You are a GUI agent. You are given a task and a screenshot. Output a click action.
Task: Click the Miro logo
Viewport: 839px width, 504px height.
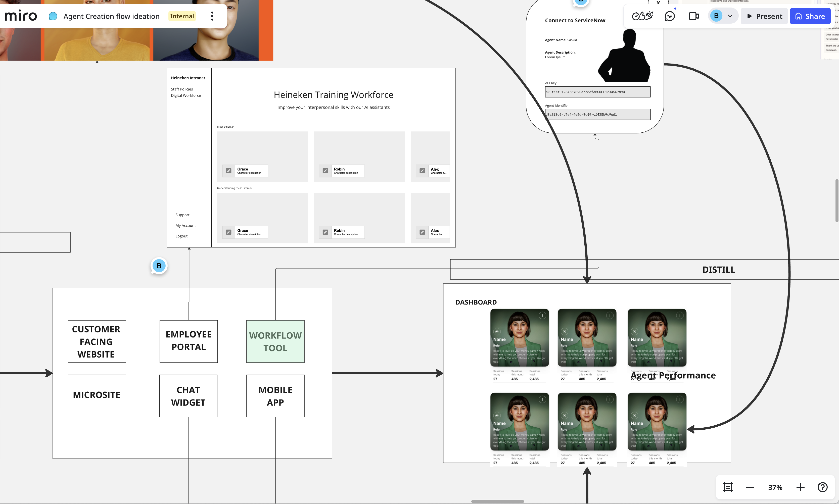(20, 16)
